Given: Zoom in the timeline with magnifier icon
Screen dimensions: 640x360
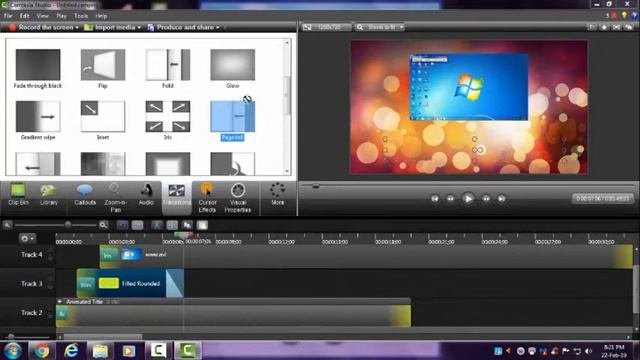Looking at the screenshot, I should [104, 225].
